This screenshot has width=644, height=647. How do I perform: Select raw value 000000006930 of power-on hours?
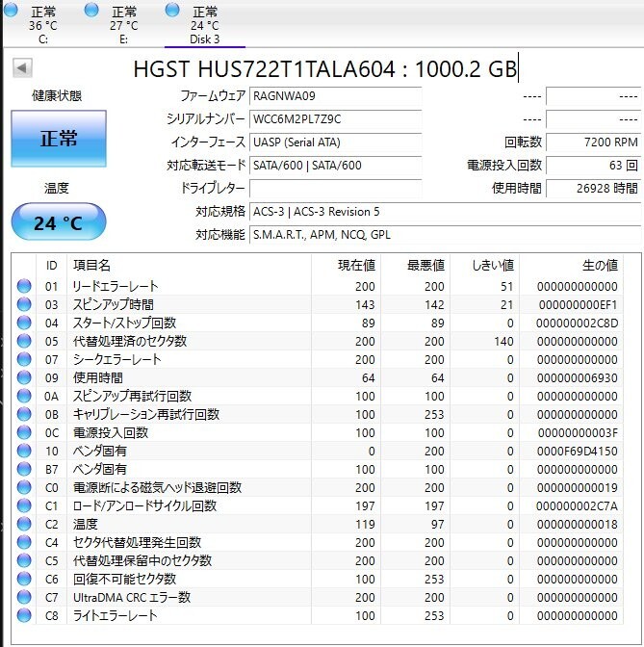[x=577, y=378]
